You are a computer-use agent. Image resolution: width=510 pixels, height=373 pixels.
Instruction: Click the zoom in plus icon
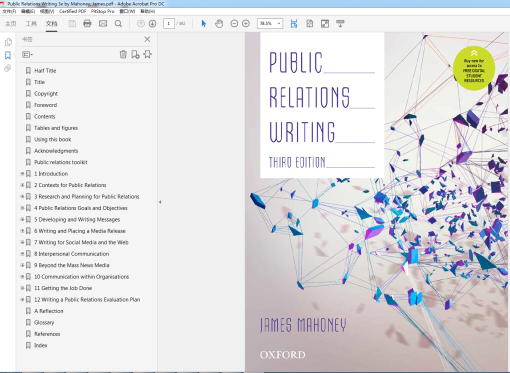246,24
